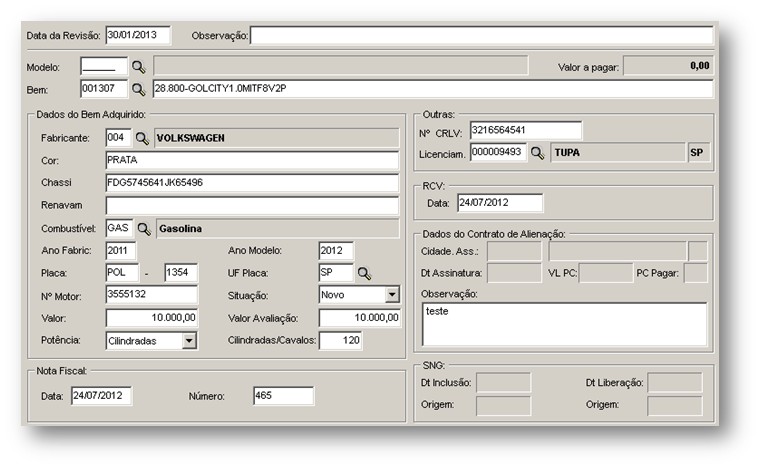Search Combustível with magnifier icon

(x=144, y=229)
